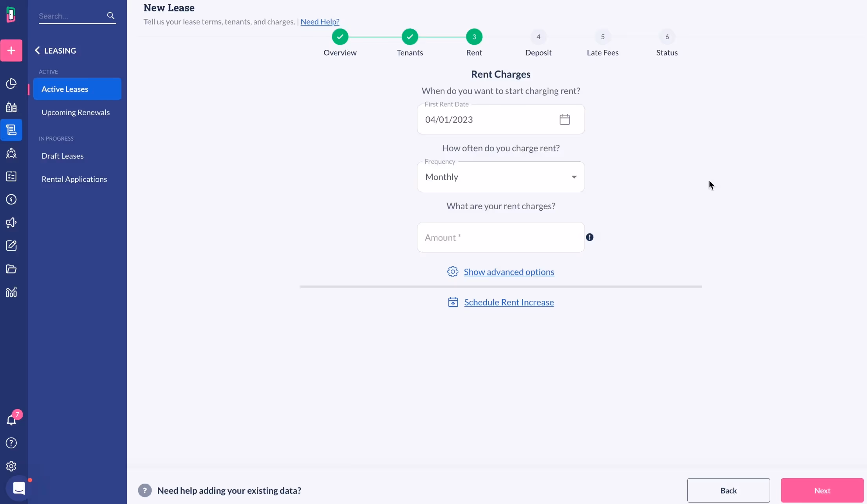Screen dimensions: 867x504
Task: Open the reports chart icon
Action: tap(11, 292)
